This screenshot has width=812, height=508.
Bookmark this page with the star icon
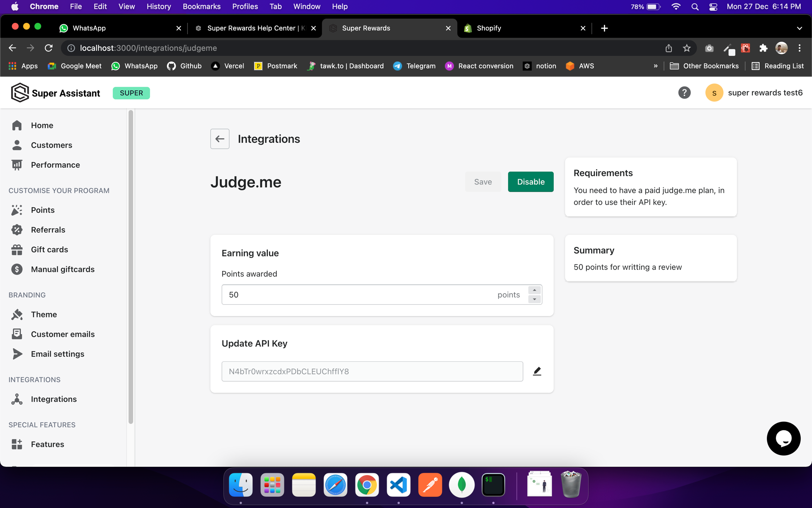687,48
